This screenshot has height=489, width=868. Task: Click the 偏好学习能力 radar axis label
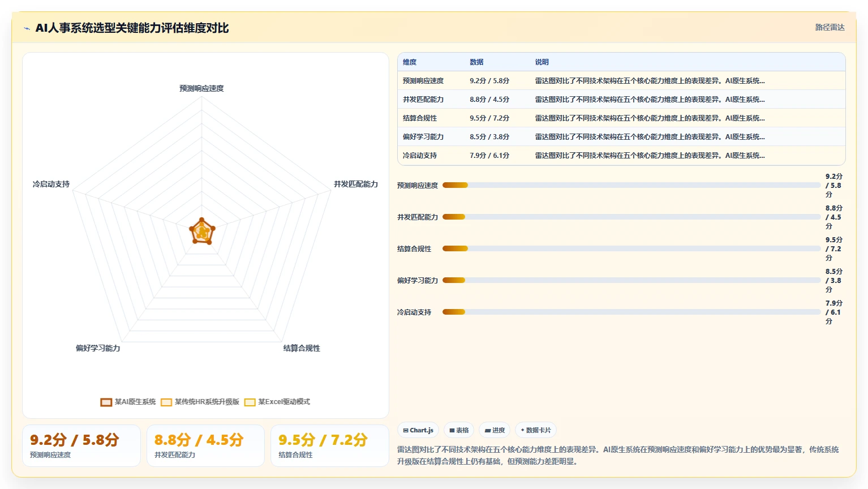coord(98,348)
